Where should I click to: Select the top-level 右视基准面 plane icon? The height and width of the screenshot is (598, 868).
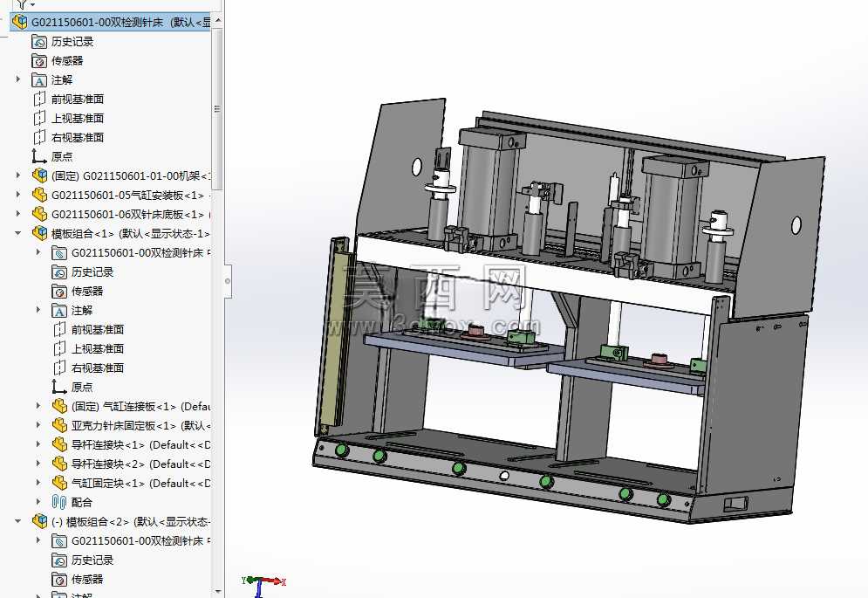click(39, 137)
